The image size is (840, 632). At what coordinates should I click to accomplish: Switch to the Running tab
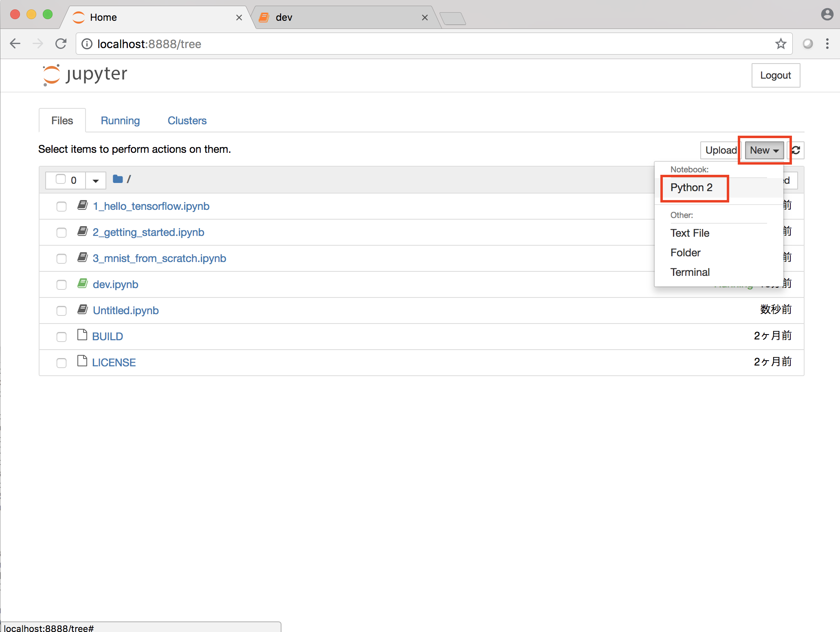pyautogui.click(x=120, y=121)
